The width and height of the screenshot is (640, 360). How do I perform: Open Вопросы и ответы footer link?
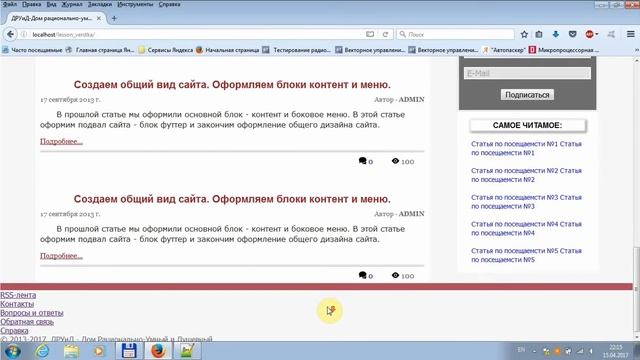[31, 313]
